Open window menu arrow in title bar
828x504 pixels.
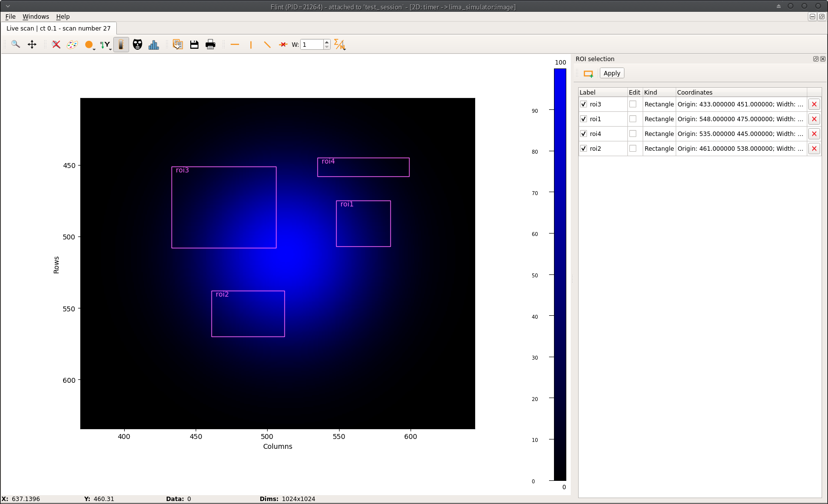click(x=8, y=6)
